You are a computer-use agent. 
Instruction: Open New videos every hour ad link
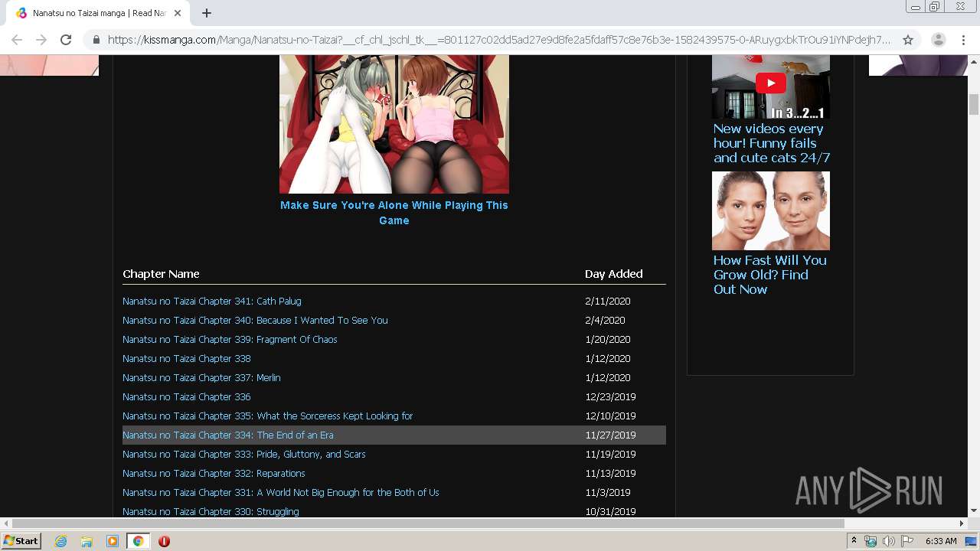(x=772, y=143)
